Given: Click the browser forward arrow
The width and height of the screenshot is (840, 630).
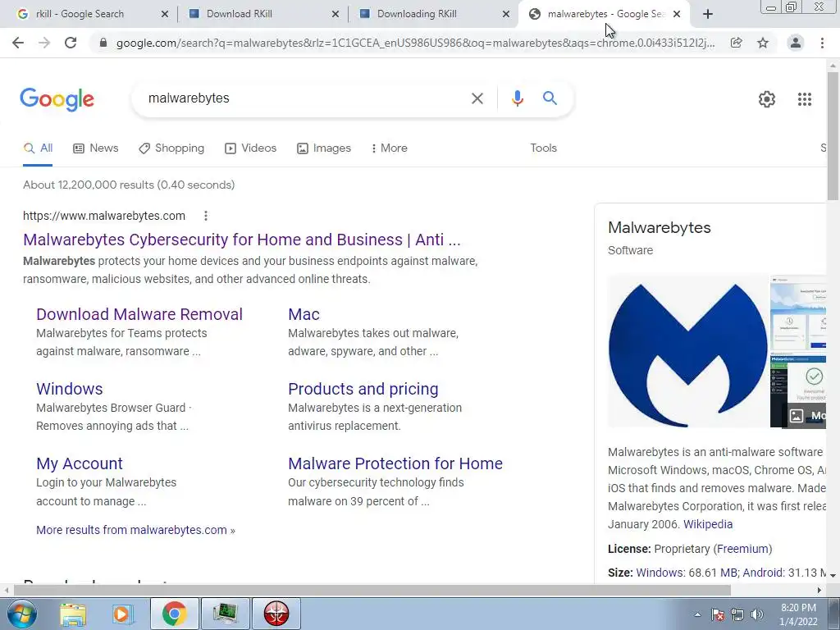Looking at the screenshot, I should tap(44, 43).
